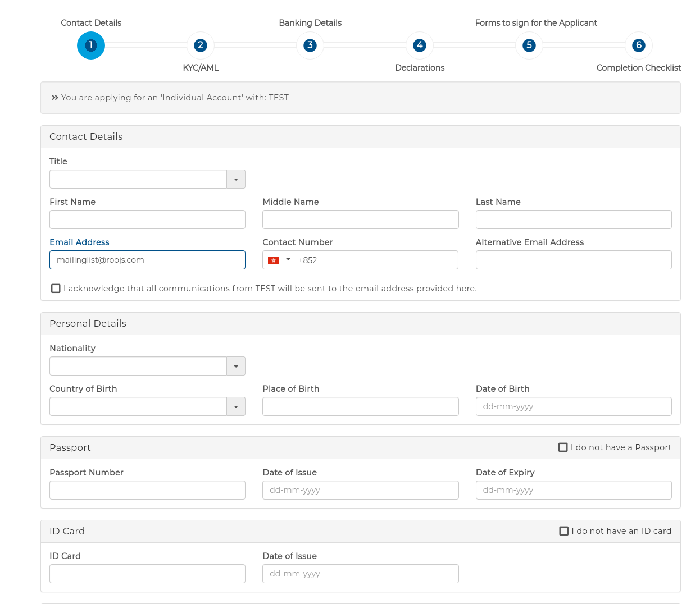
Task: Click the 'Banking Details' step label
Action: click(x=310, y=23)
